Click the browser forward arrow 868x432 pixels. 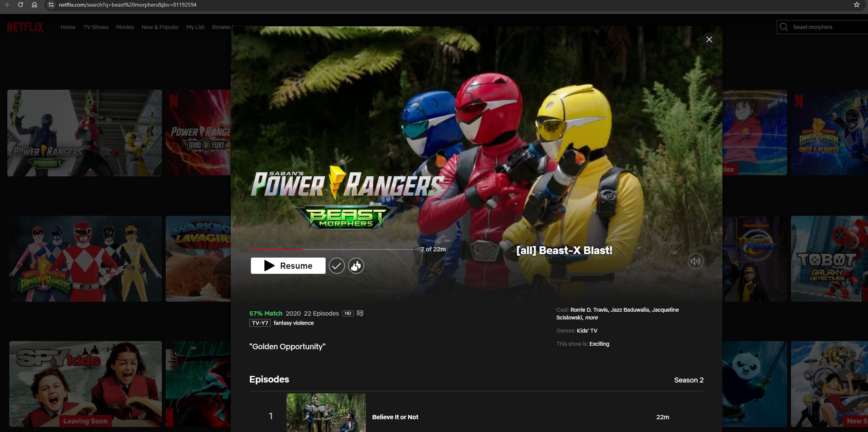tap(7, 5)
